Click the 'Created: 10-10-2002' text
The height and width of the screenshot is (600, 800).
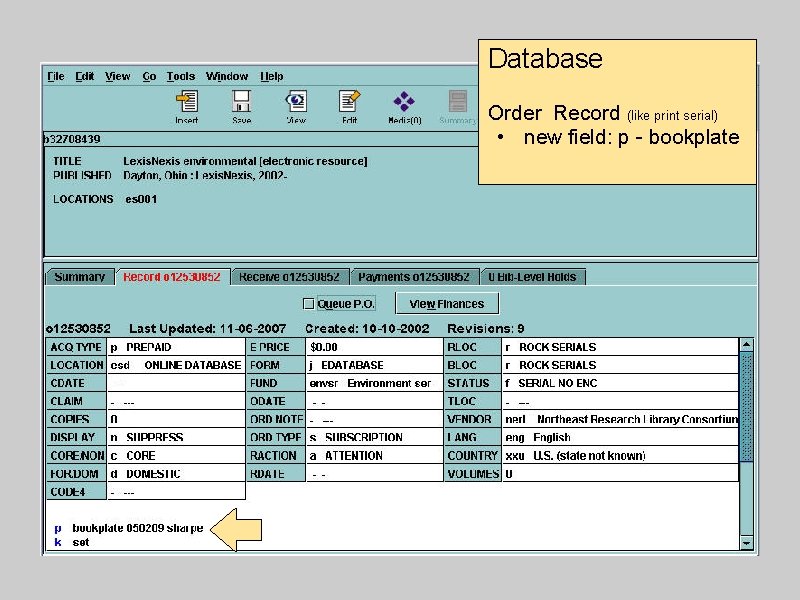pos(367,329)
